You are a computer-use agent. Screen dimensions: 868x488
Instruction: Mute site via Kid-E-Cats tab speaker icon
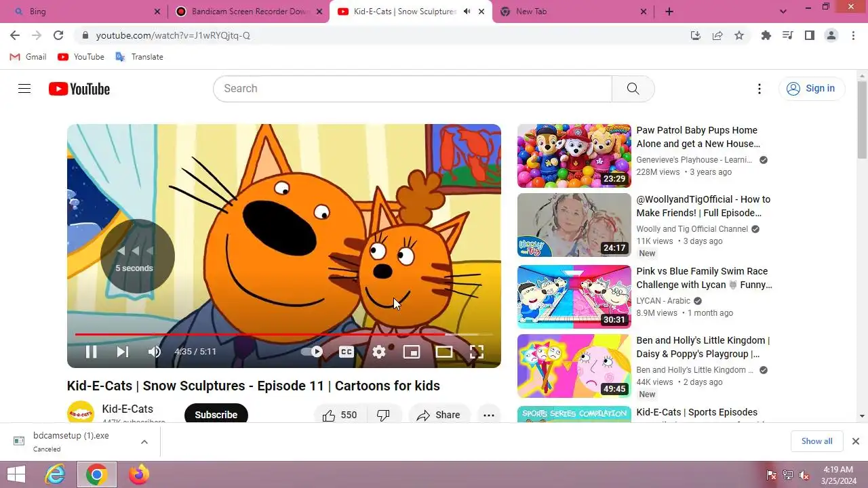(x=467, y=12)
